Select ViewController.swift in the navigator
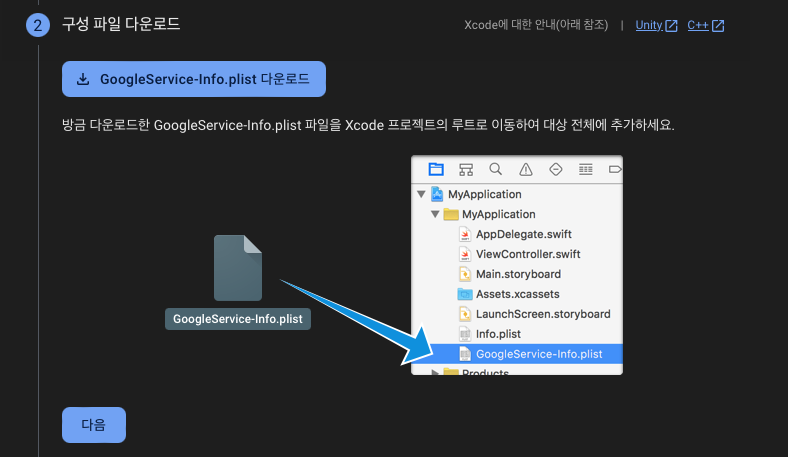The width and height of the screenshot is (788, 457). (x=527, y=254)
